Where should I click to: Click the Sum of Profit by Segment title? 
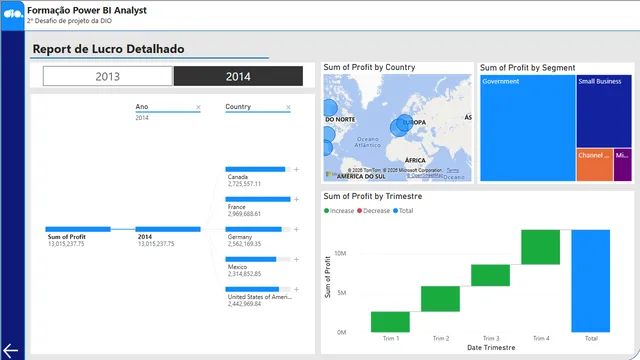pos(527,68)
